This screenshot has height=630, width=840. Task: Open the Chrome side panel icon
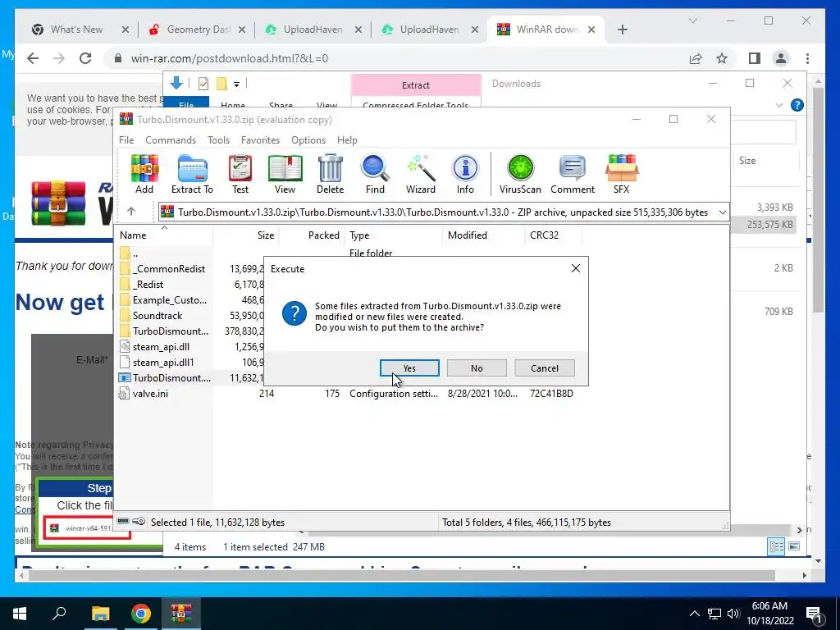[x=755, y=58]
